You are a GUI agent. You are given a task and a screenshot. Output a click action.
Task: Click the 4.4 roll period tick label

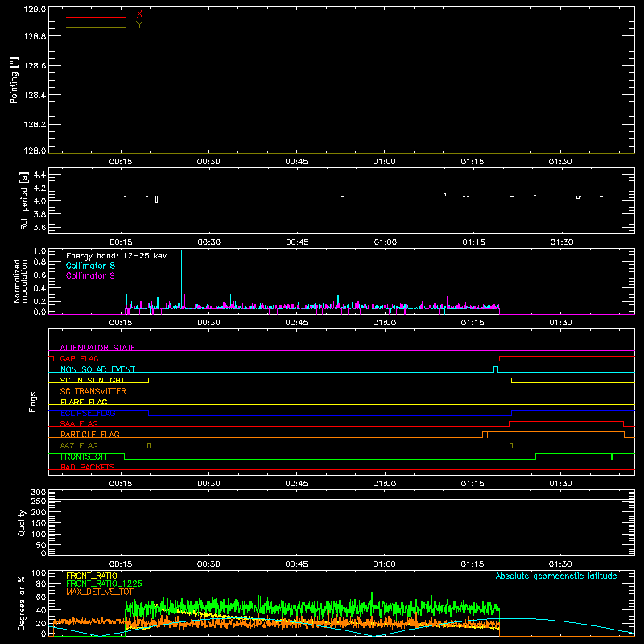pyautogui.click(x=39, y=175)
